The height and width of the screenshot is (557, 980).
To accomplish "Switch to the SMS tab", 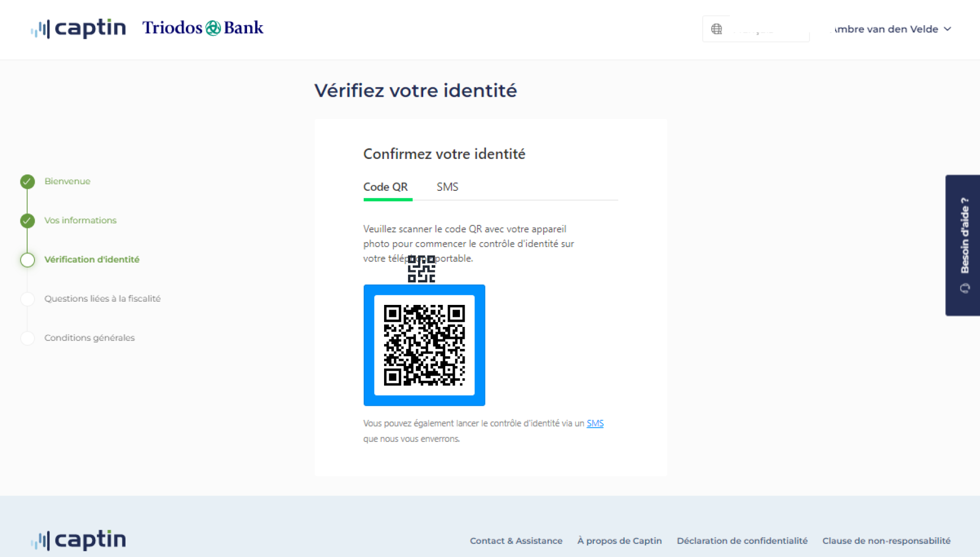I will (447, 187).
